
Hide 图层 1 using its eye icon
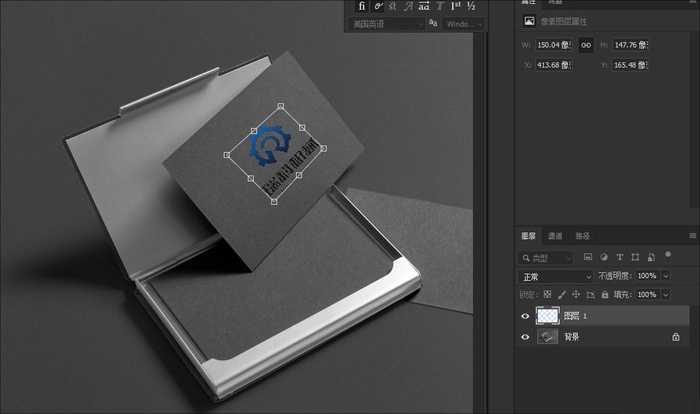(526, 316)
